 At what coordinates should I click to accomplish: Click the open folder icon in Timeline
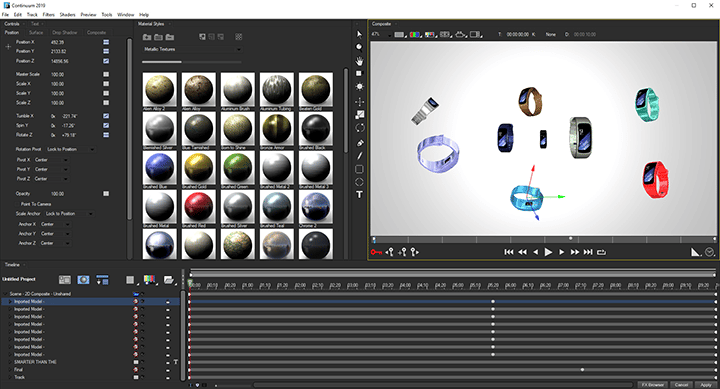pyautogui.click(x=169, y=279)
